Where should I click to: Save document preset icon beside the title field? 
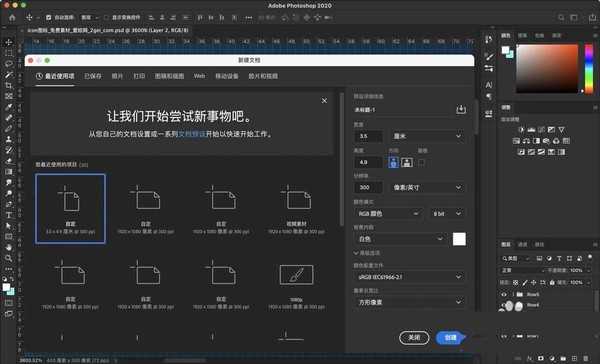pos(461,109)
